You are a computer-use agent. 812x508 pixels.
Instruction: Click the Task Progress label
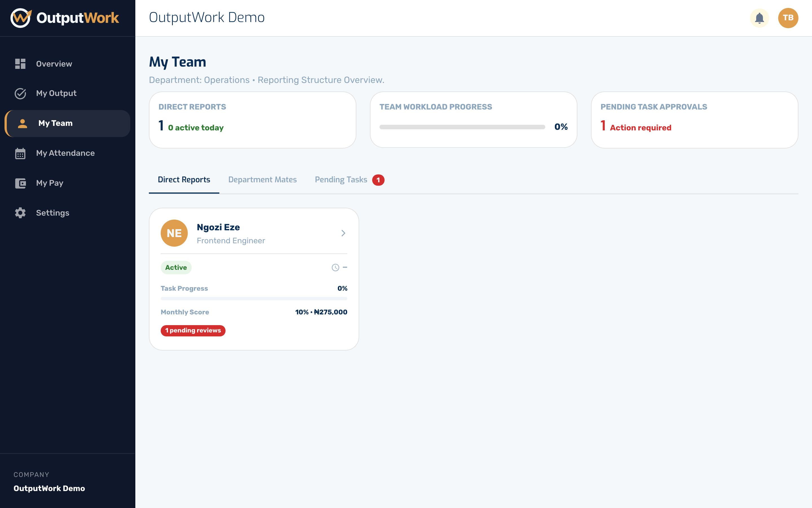tap(184, 289)
